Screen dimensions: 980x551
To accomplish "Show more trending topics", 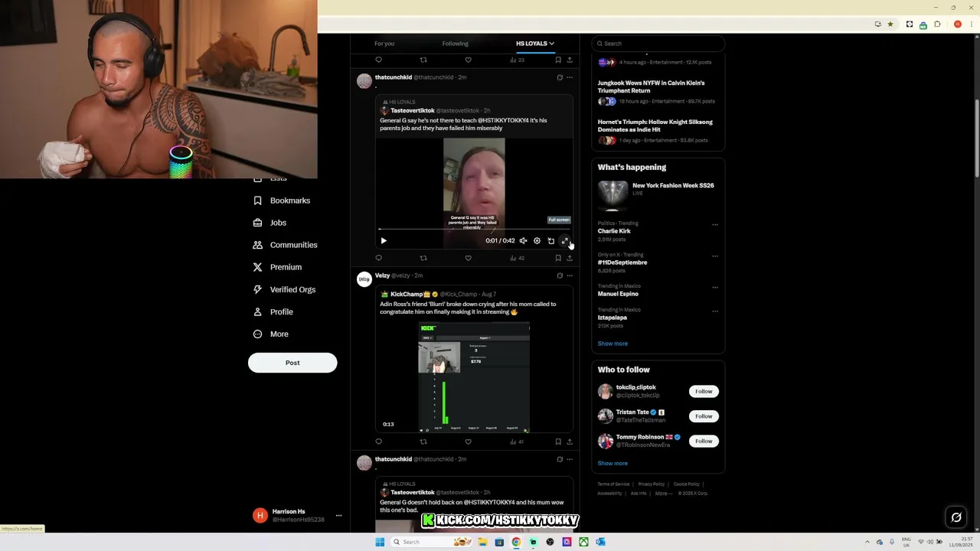I will pos(612,344).
